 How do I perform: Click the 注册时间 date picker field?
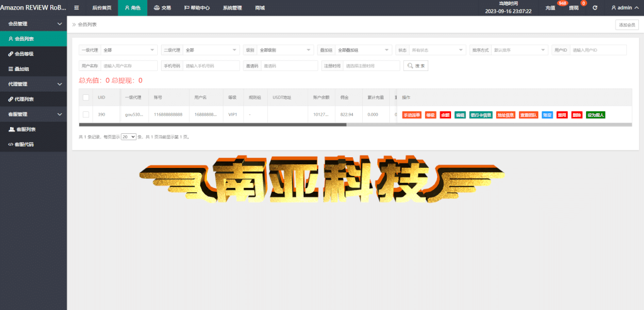coord(372,65)
